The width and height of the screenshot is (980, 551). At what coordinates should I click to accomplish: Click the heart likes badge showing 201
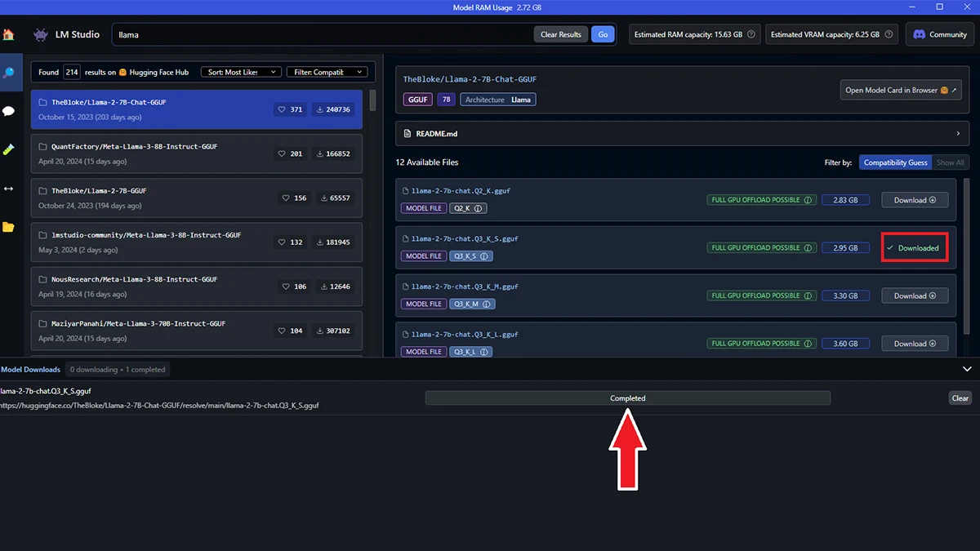coord(290,153)
